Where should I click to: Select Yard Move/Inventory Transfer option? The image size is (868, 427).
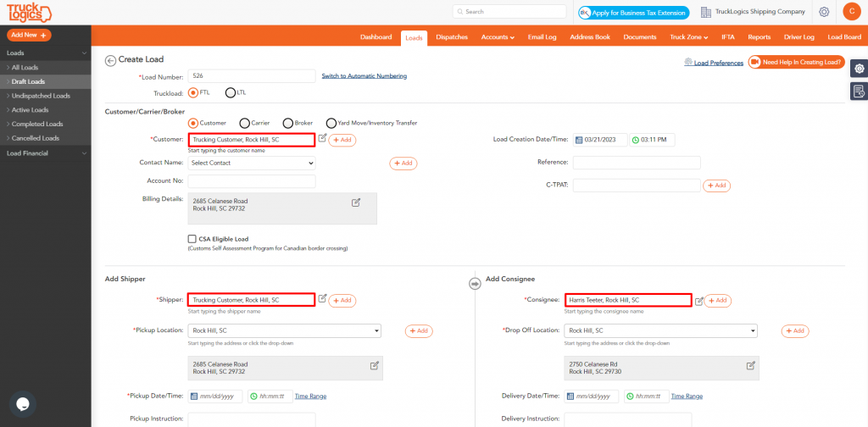[331, 123]
